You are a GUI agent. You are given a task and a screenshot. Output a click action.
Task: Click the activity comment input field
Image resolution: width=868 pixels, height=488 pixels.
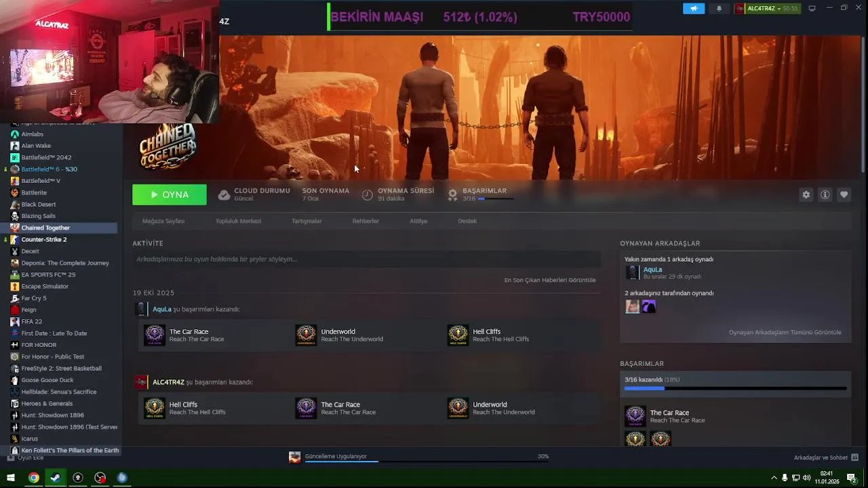(366, 259)
